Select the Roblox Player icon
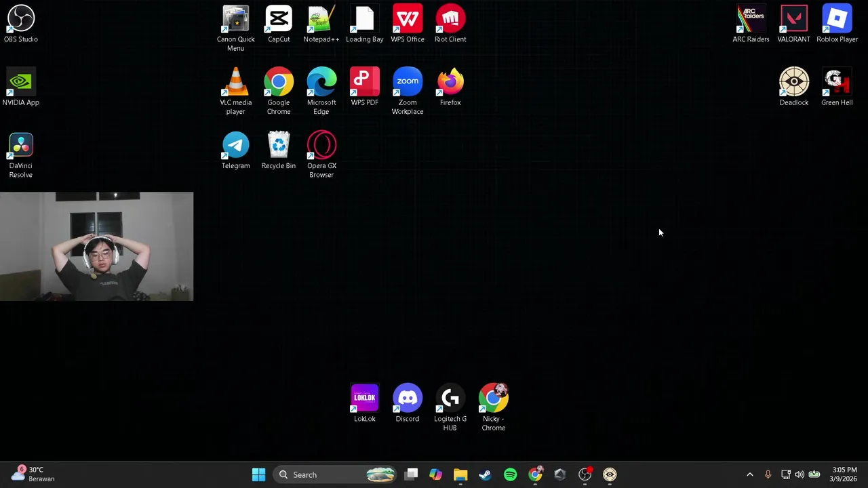The image size is (868, 488). (837, 24)
